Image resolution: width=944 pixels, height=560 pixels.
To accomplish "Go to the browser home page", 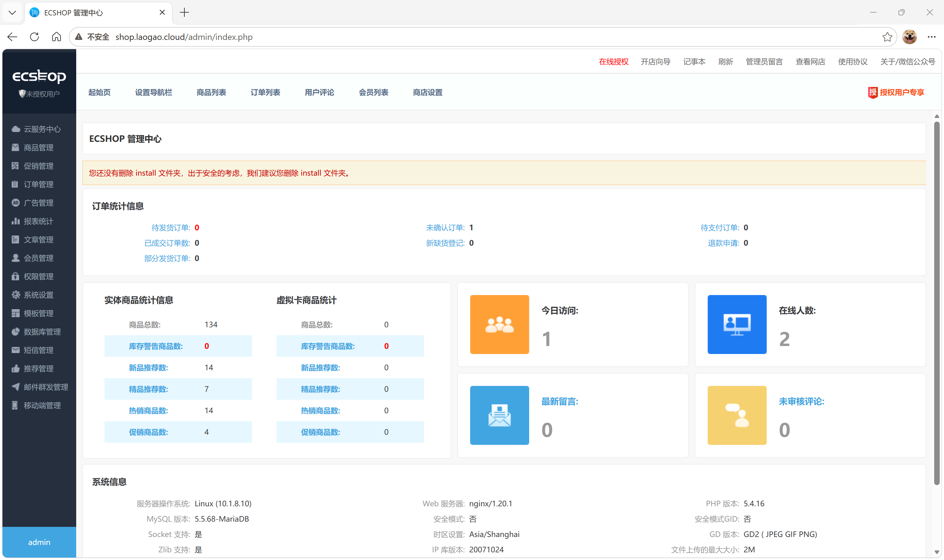I will click(56, 37).
